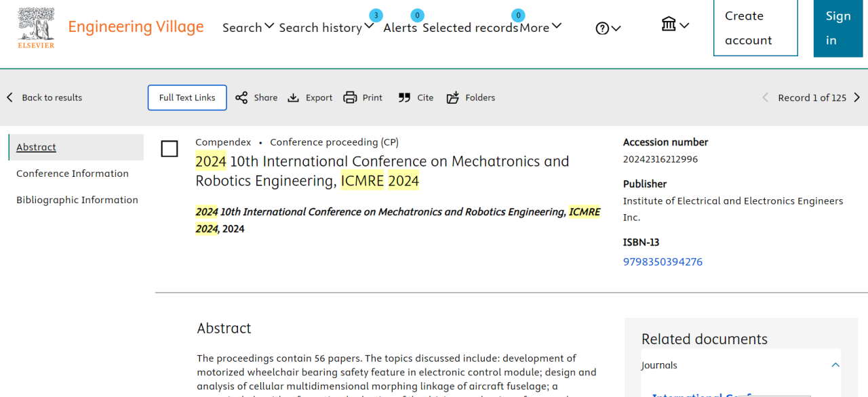The width and height of the screenshot is (868, 397).
Task: Collapse the Journals section
Action: (x=835, y=365)
